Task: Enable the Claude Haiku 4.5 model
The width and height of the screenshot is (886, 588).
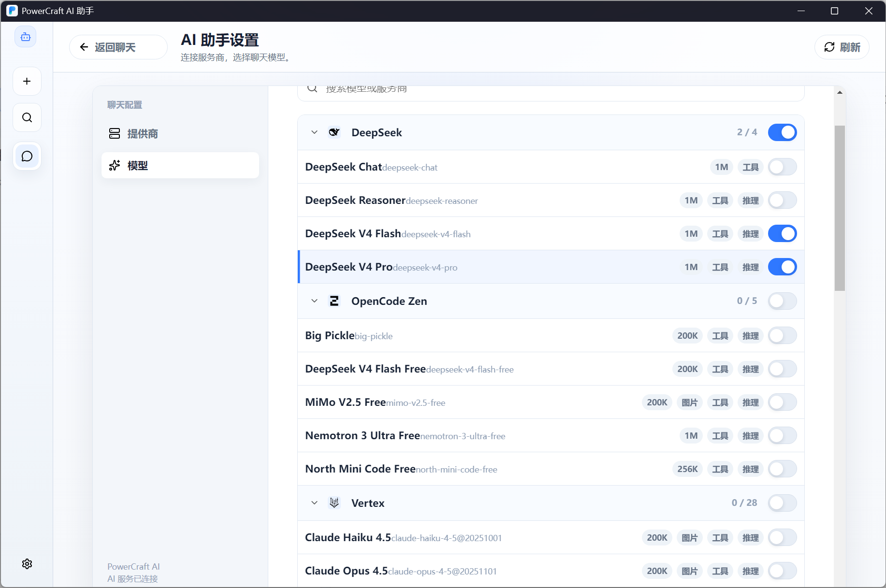Action: point(783,538)
